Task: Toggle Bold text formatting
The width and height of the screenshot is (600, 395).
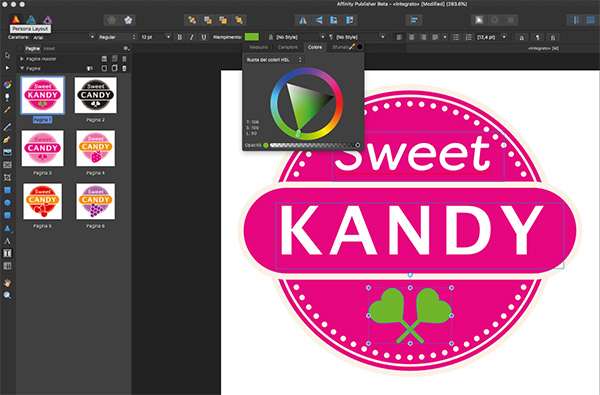Action: [179, 37]
